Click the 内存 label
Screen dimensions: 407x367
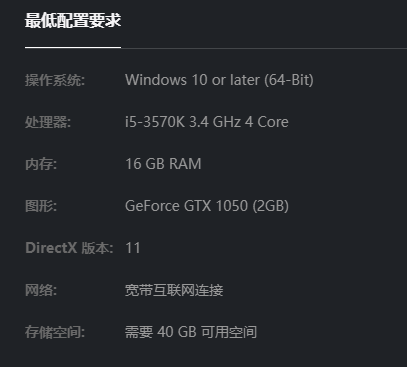(41, 164)
